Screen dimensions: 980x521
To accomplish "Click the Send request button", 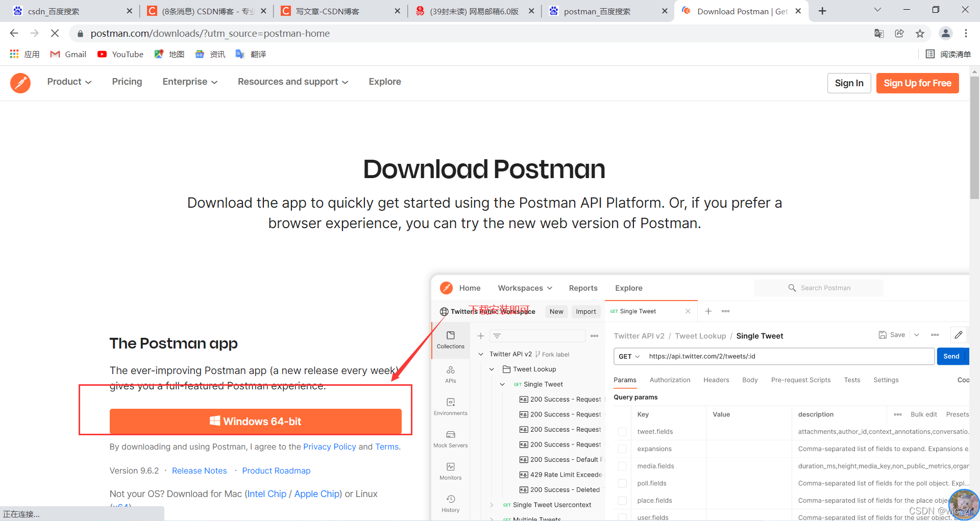I will (x=951, y=356).
